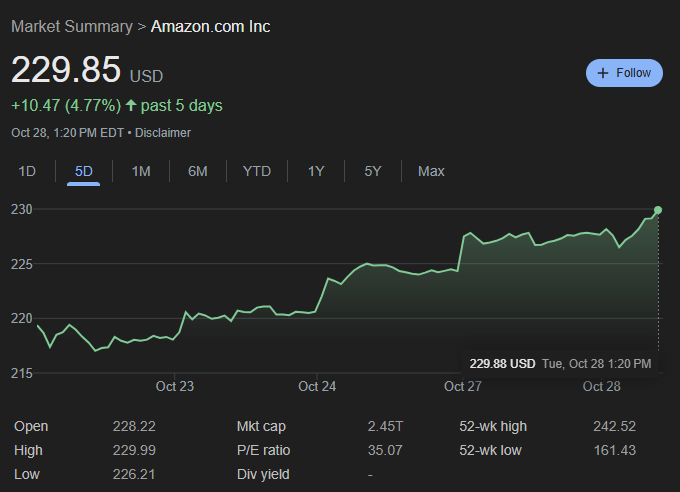Image resolution: width=680 pixels, height=492 pixels.
Task: Click the Oct 28, 1:20 PM EDT timestamp
Action: tap(68, 133)
